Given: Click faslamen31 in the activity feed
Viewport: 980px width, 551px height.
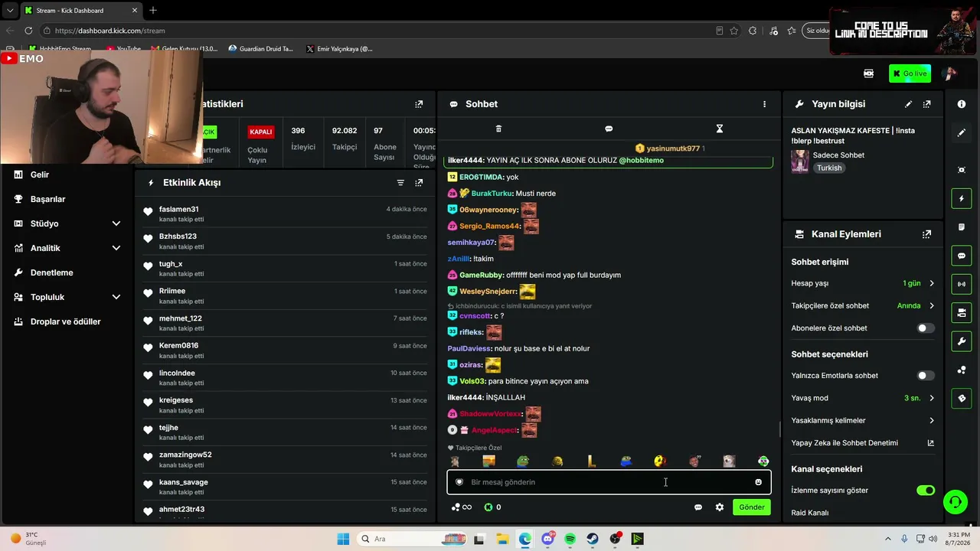Looking at the screenshot, I should [178, 209].
